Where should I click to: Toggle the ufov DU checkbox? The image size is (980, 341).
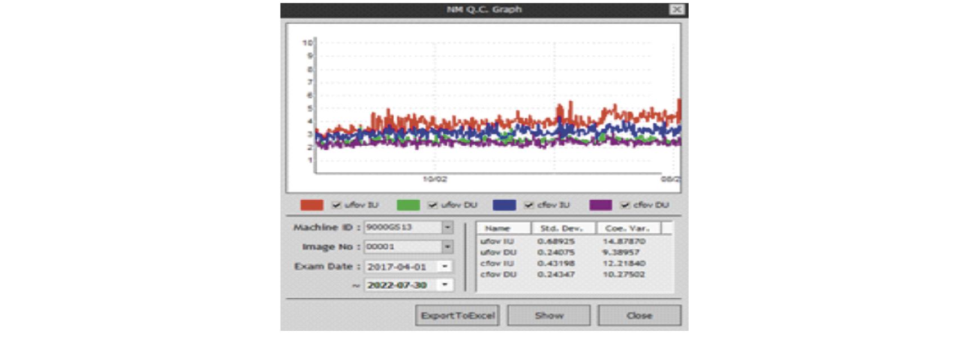click(x=433, y=205)
